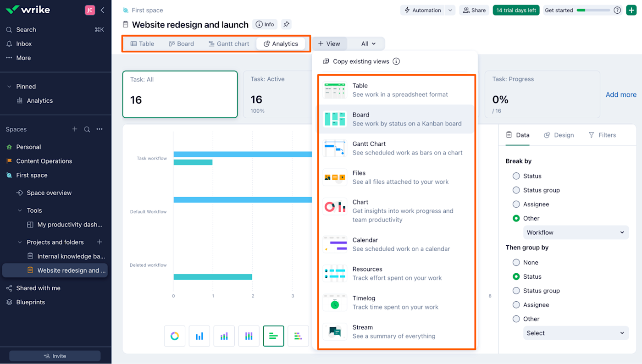Open Spaces more options ellipsis
642x364 pixels.
coord(100,129)
